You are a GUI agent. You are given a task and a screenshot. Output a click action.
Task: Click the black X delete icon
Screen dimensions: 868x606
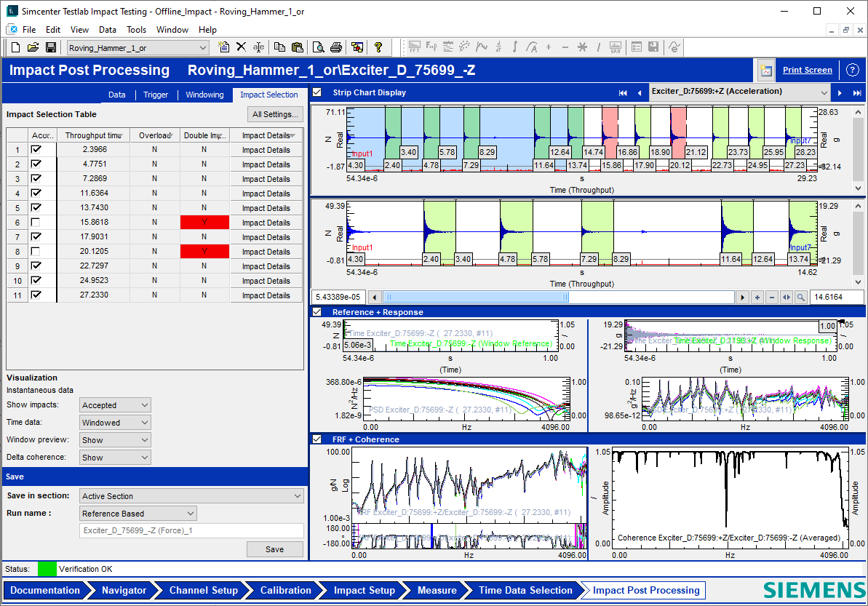(242, 47)
